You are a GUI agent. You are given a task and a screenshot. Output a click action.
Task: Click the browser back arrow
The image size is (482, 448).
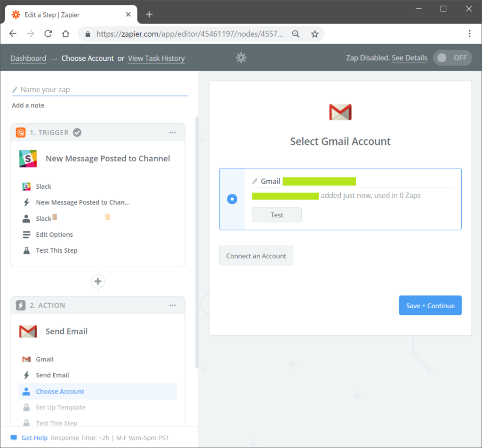13,33
